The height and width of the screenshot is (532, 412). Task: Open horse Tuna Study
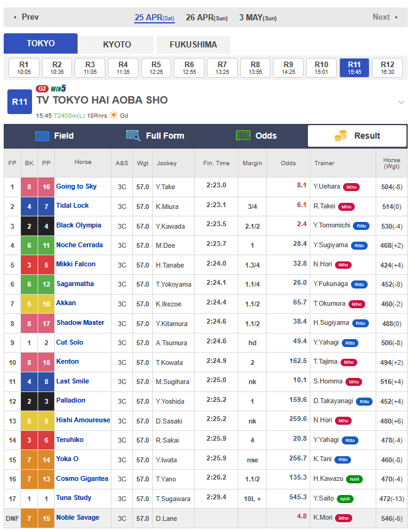(73, 497)
